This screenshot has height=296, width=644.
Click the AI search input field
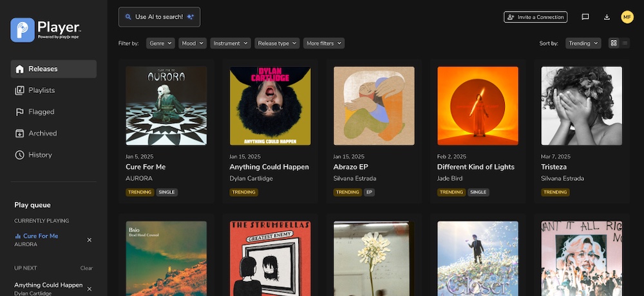click(159, 17)
